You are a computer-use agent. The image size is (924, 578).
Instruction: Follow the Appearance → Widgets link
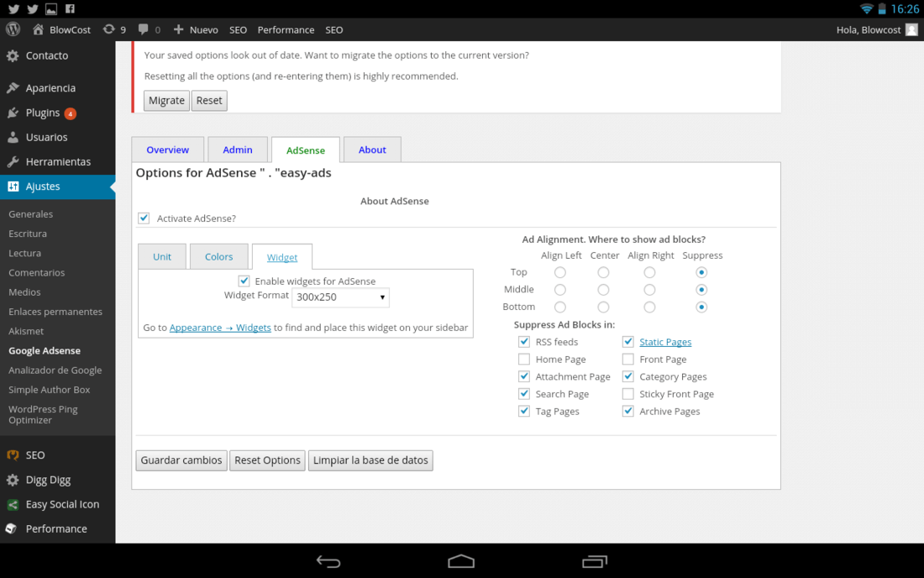220,328
